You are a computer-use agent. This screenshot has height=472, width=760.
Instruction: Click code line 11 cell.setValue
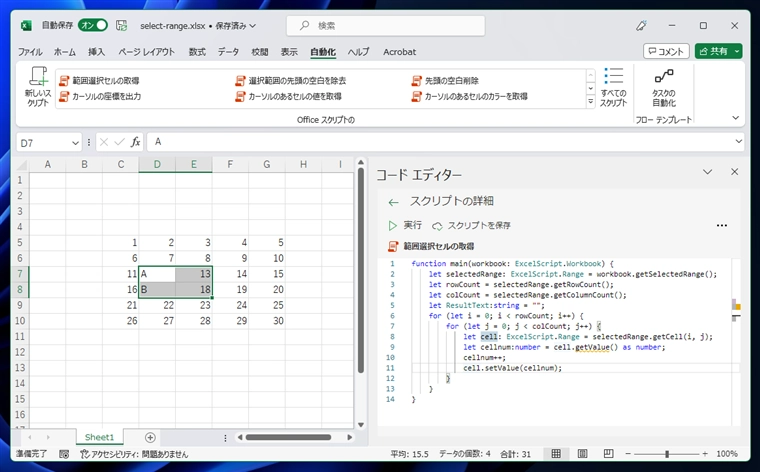512,368
